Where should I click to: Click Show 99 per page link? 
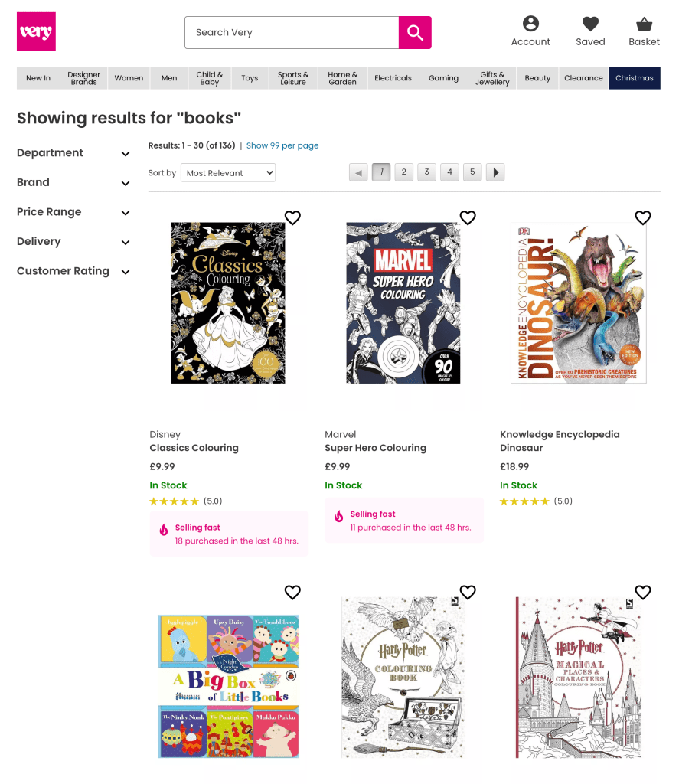tap(282, 145)
